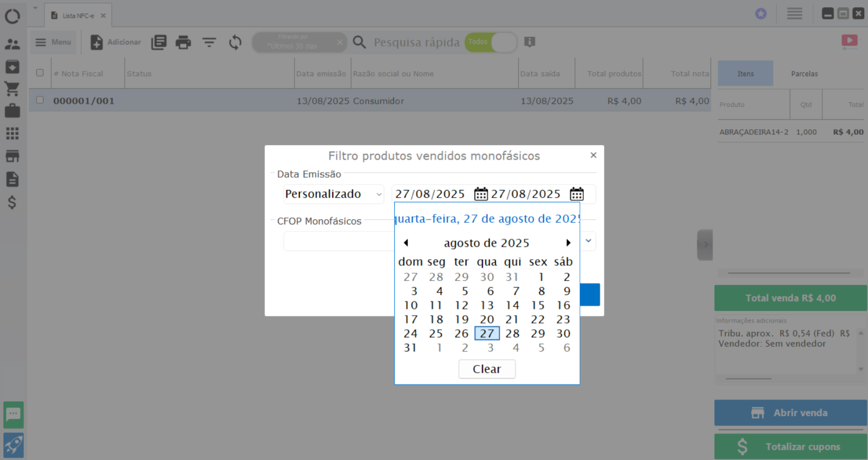Open the filter list icon
Screen dimensions: 868x460
coord(209,42)
